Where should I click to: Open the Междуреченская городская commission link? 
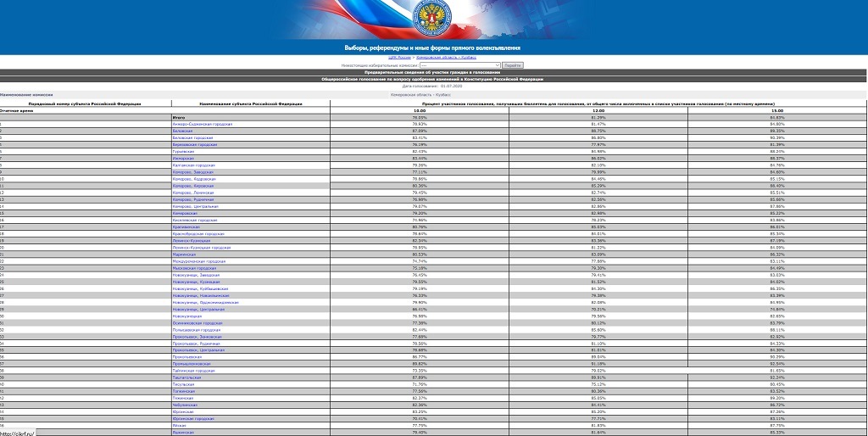(x=199, y=261)
